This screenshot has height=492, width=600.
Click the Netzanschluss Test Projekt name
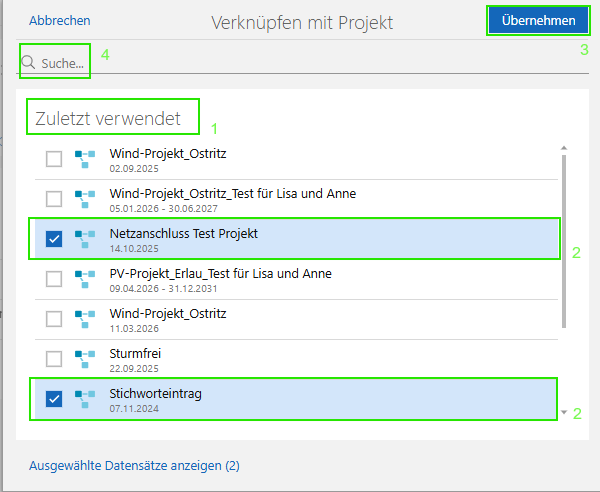click(x=184, y=233)
